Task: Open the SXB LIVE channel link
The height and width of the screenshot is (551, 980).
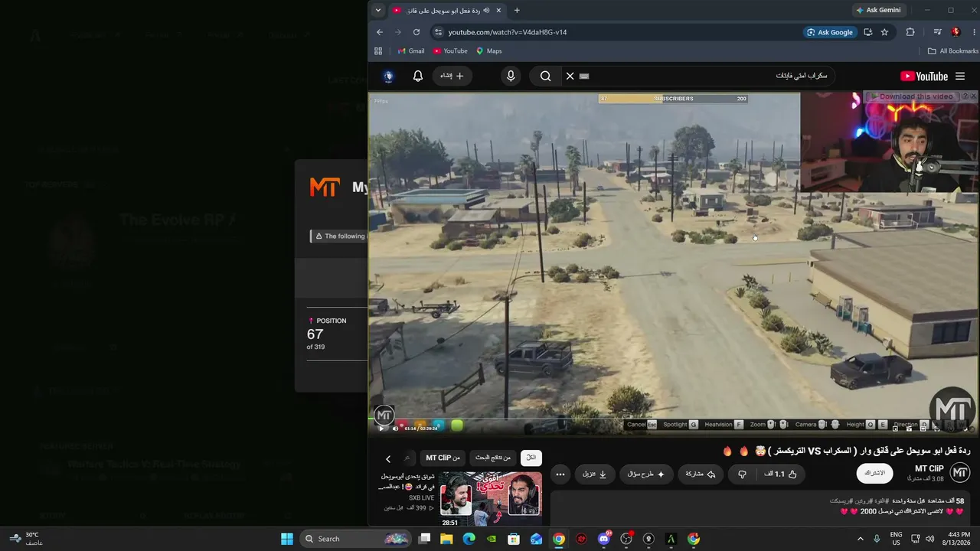Action: point(422,497)
